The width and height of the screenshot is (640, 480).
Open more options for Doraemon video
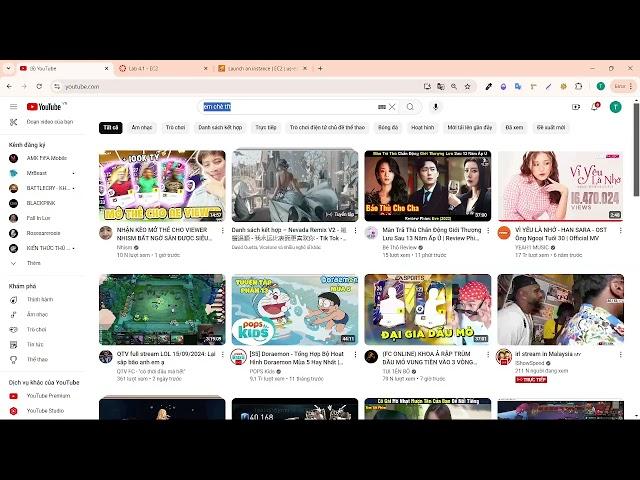[355, 355]
